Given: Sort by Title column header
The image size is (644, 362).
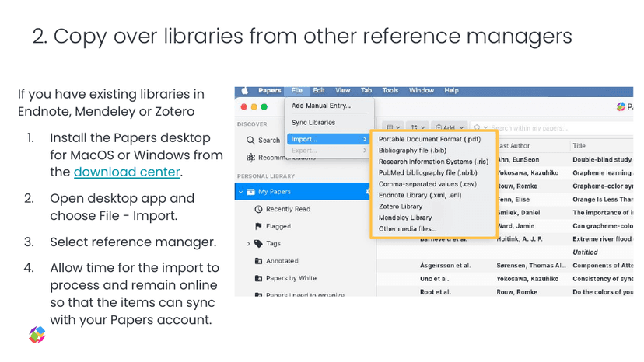Looking at the screenshot, I should [x=579, y=146].
